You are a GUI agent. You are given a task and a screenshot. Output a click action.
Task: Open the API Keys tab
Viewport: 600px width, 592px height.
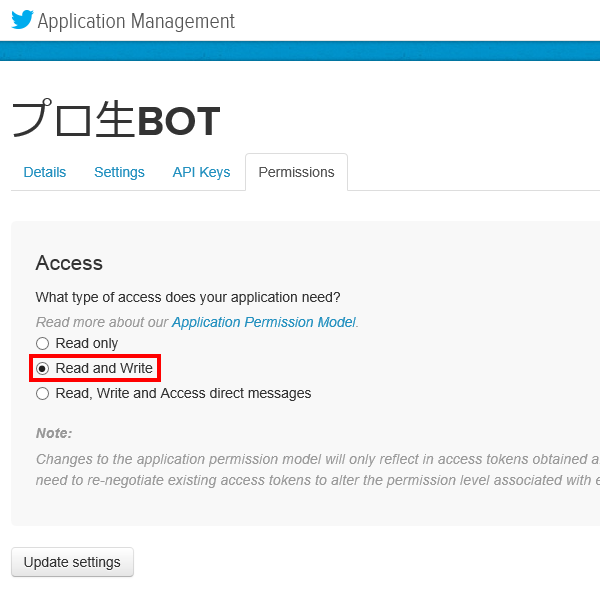tap(201, 172)
